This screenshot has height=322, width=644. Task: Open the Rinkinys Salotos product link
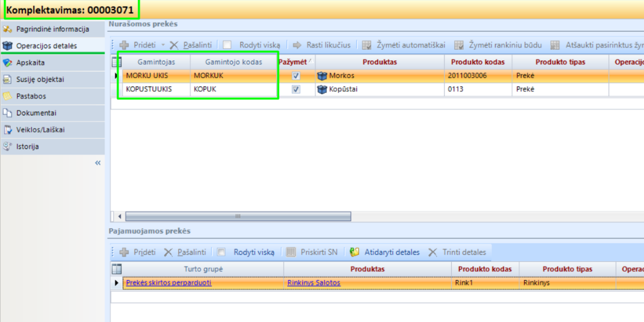point(314,283)
